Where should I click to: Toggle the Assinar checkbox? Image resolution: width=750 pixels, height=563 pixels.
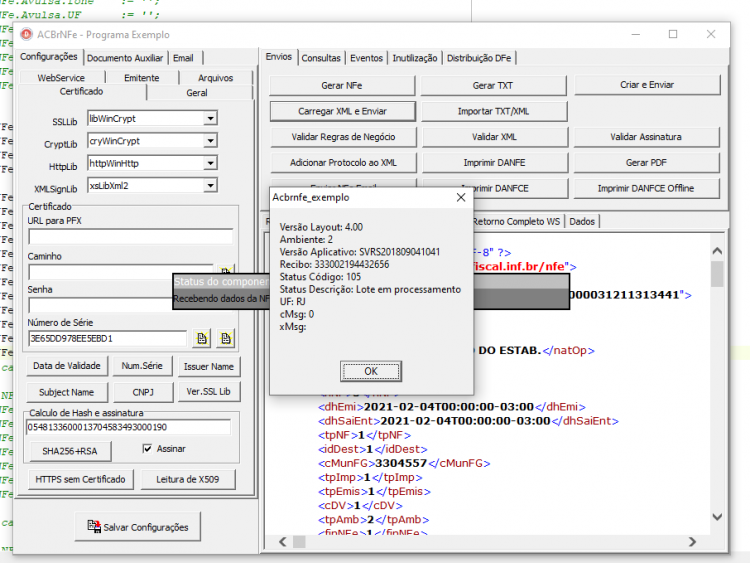[147, 449]
